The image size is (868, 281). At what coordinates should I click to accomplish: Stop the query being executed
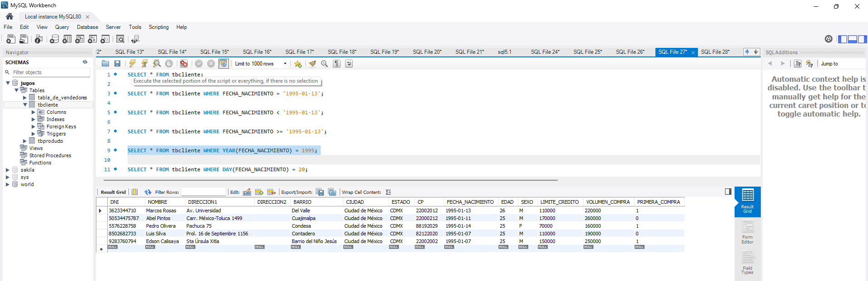169,64
